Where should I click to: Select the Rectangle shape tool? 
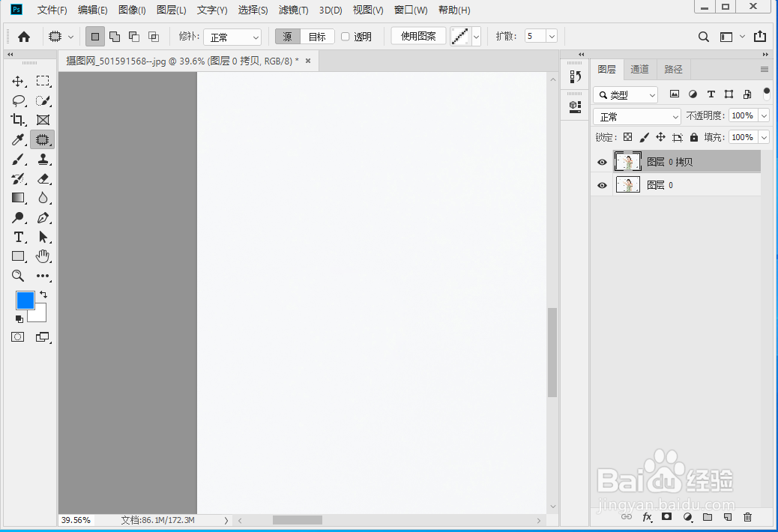(x=18, y=256)
